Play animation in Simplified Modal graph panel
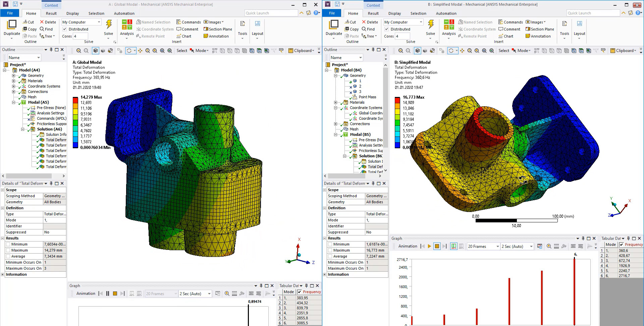The height and width of the screenshot is (326, 644). click(x=429, y=246)
